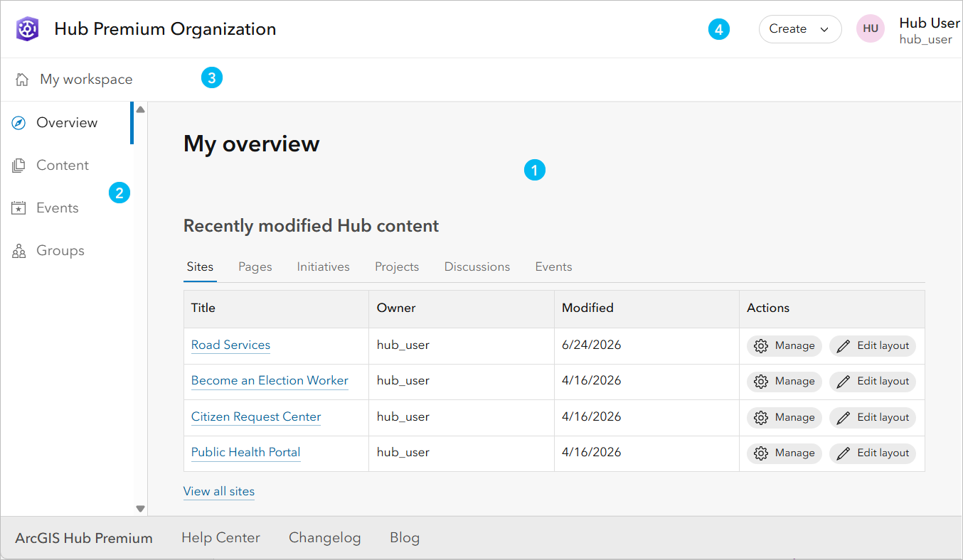
Task: Click sidebar scrollbar up arrow
Action: (x=141, y=109)
